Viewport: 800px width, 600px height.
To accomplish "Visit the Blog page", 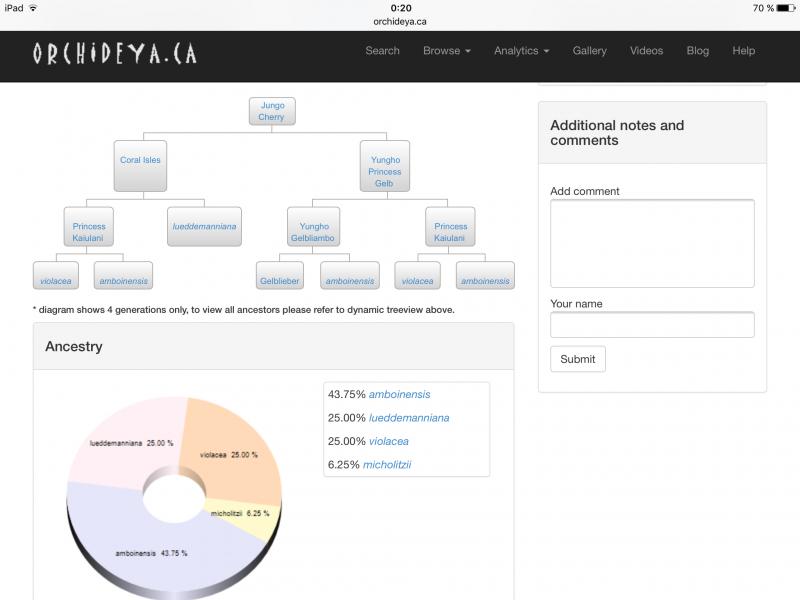I will (x=697, y=51).
